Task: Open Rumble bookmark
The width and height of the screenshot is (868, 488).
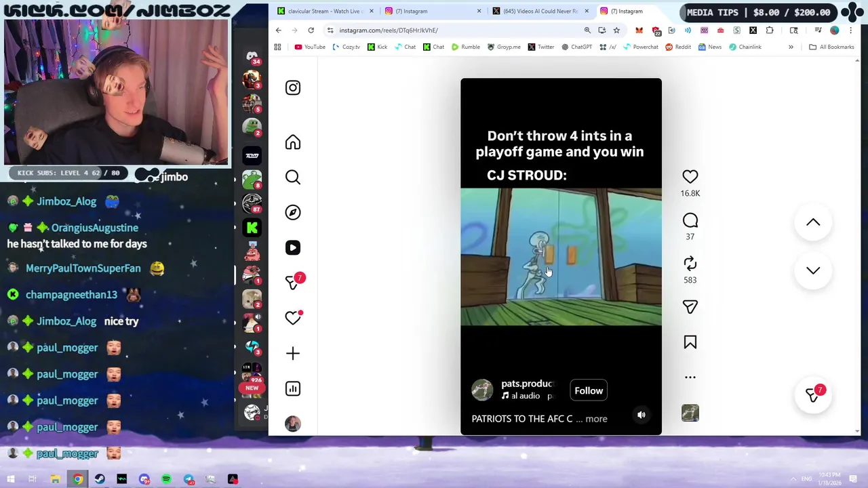Action: (x=465, y=47)
